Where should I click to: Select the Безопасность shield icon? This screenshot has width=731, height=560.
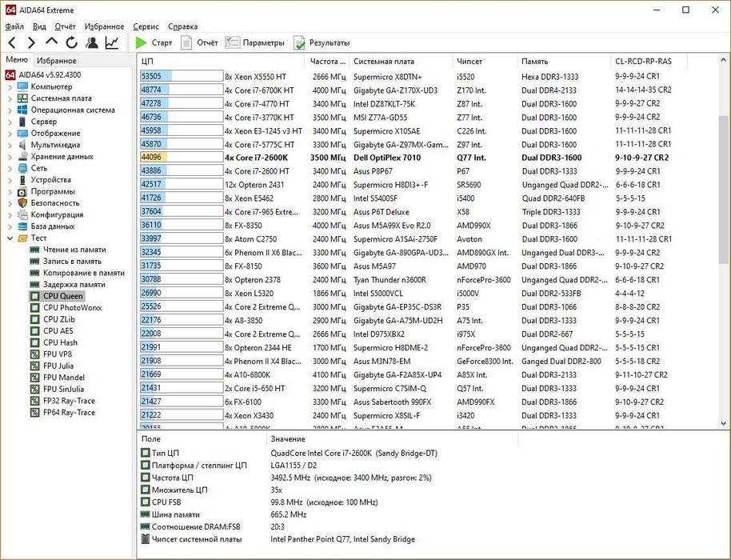click(x=22, y=203)
